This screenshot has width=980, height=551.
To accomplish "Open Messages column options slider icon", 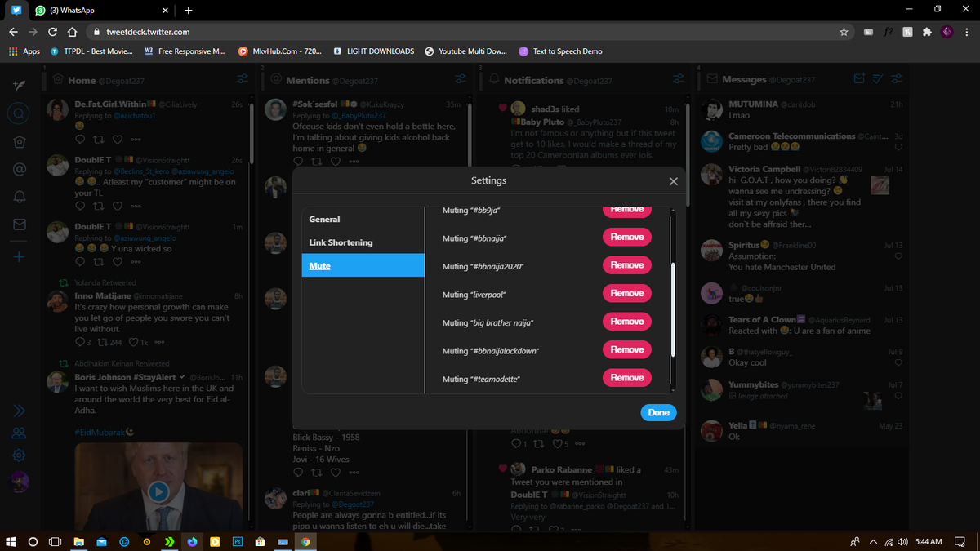I will tap(897, 79).
